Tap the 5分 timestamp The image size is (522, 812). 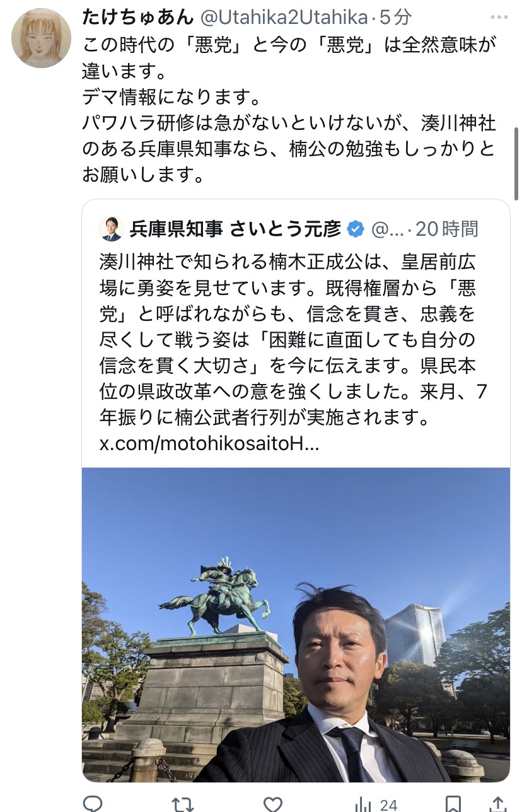click(395, 18)
